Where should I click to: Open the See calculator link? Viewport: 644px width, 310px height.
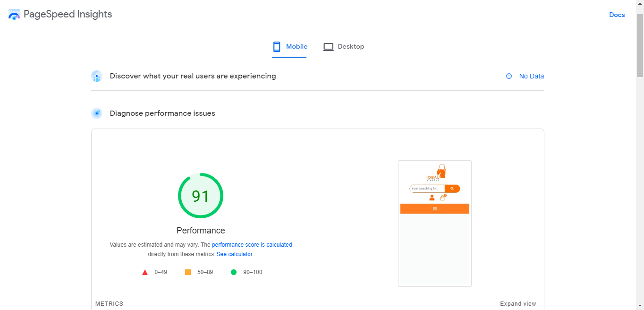tap(234, 254)
